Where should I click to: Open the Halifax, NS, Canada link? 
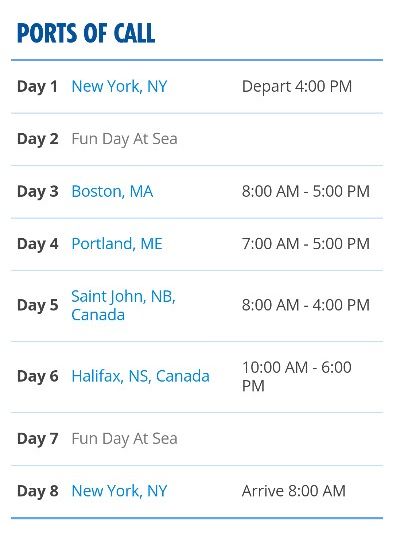(x=141, y=376)
